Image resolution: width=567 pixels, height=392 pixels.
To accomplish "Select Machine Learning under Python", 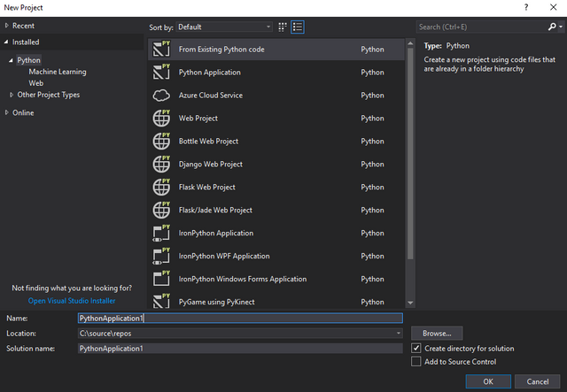I will click(58, 72).
